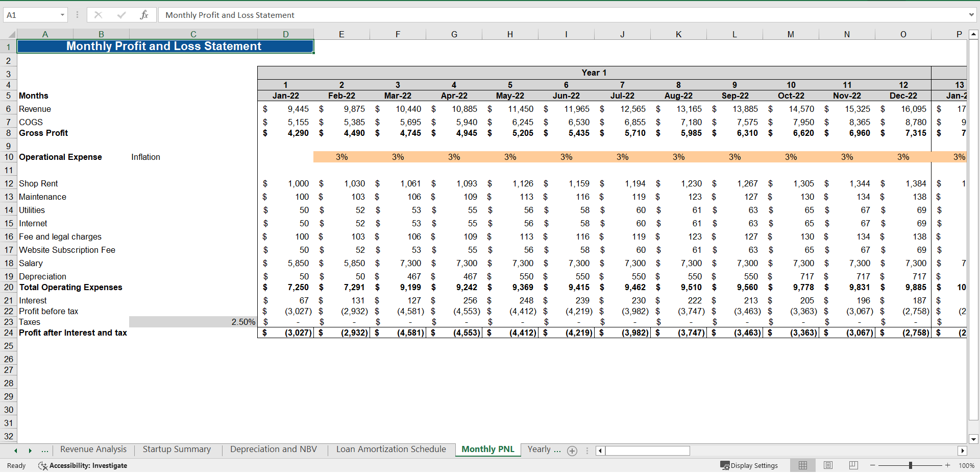Image resolution: width=980 pixels, height=473 pixels.
Task: Click the zoom slider handle
Action: [x=910, y=465]
